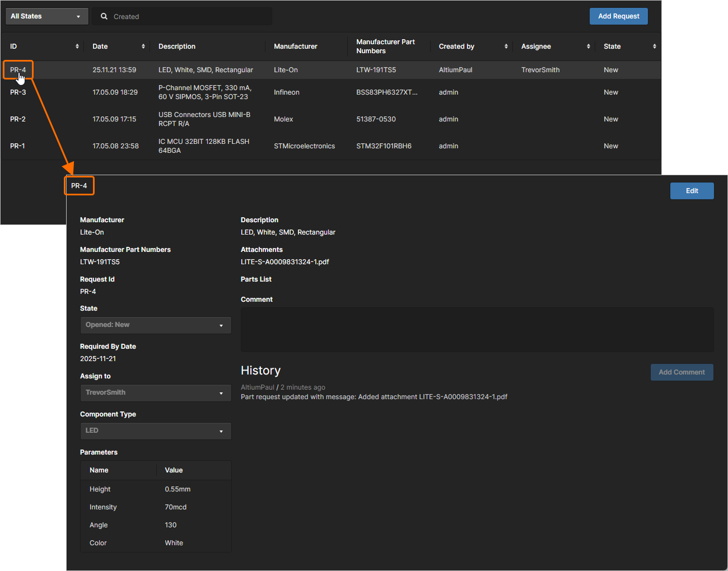Image resolution: width=728 pixels, height=571 pixels.
Task: Click the search magnifier icon
Action: coord(104,16)
